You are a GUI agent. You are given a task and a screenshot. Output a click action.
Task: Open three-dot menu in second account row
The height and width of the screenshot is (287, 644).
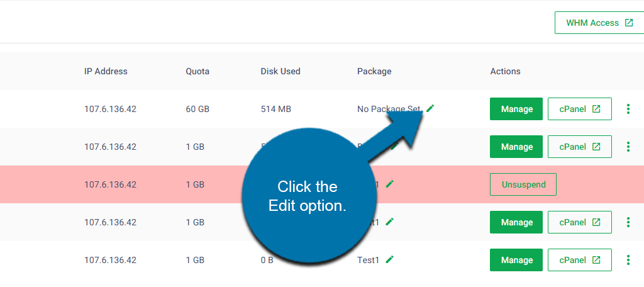628,147
